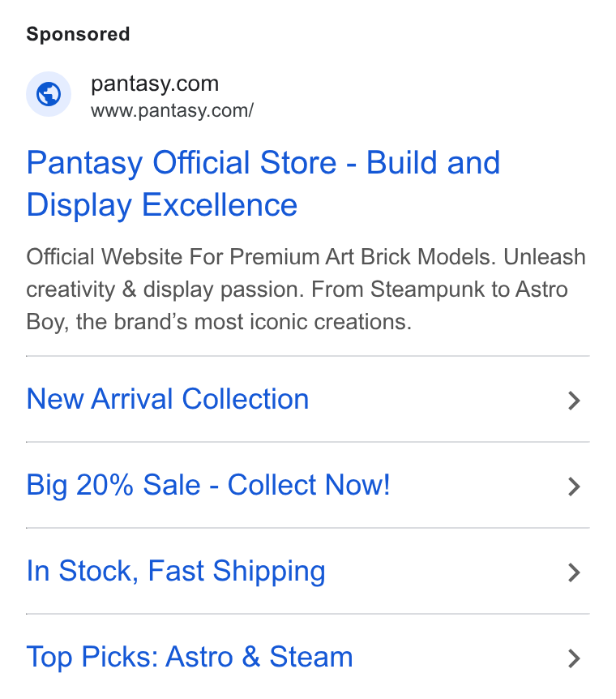Click the Build and text in headline
Screen dimensions: 616x699
tap(434, 163)
